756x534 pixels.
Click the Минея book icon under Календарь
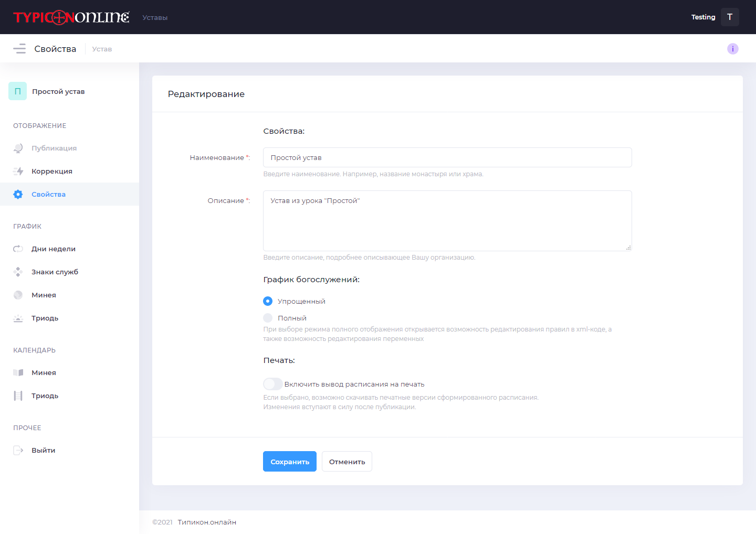pos(18,372)
